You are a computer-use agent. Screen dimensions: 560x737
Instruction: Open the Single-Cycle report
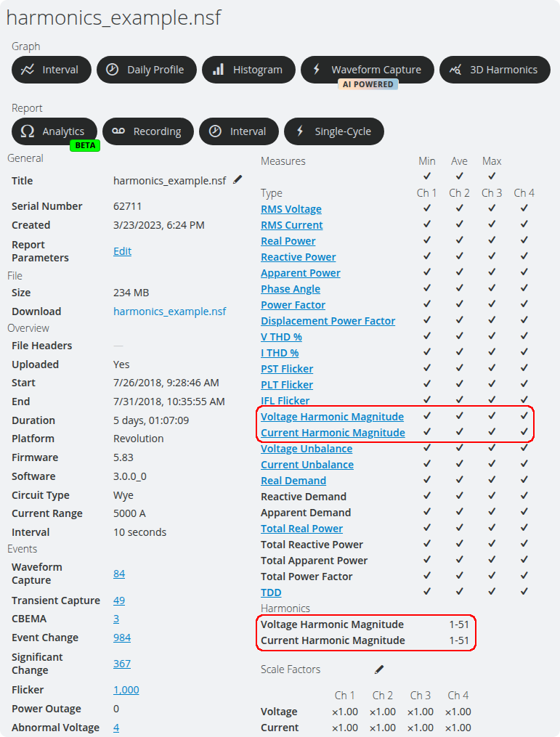coord(333,131)
